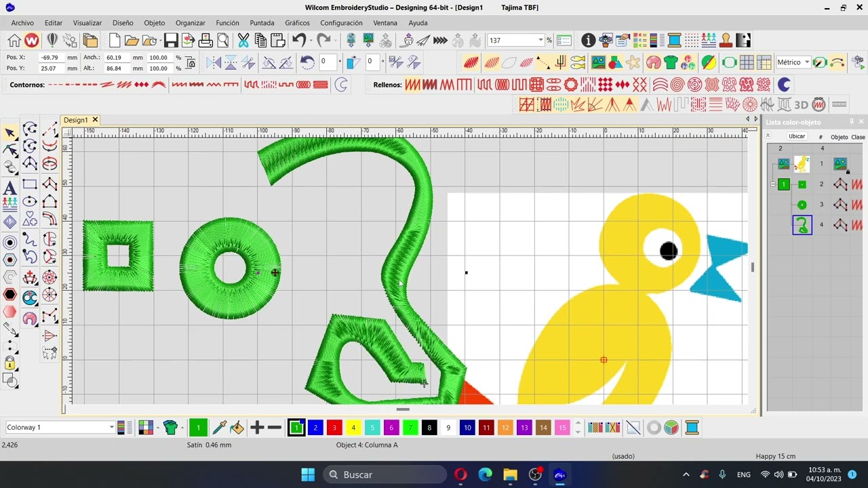This screenshot has width=868, height=488.
Task: Click the Anch. width value field
Action: coord(117,58)
